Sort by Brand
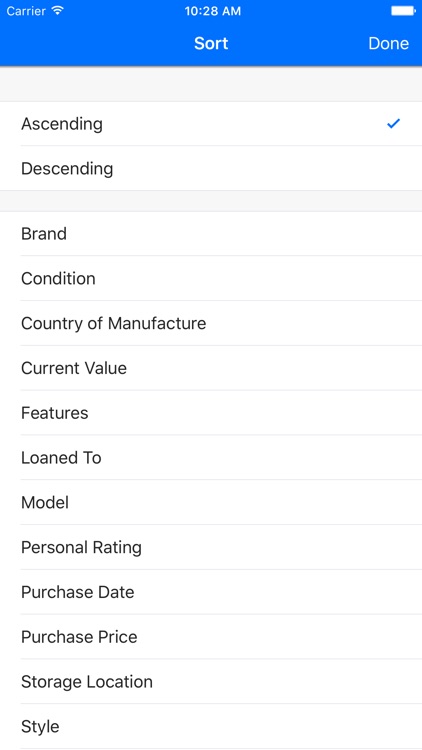 211,234
